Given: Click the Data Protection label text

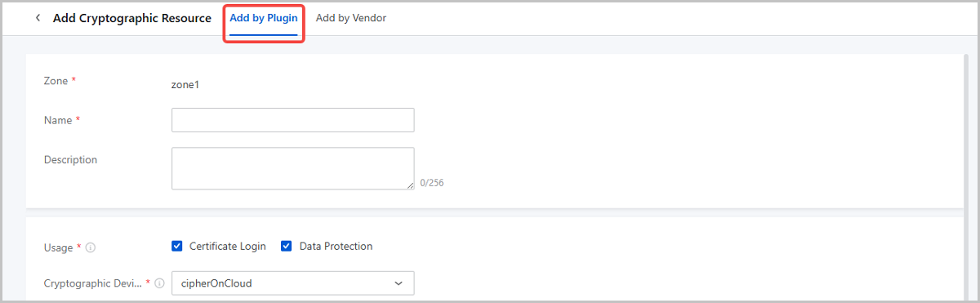Looking at the screenshot, I should (336, 246).
